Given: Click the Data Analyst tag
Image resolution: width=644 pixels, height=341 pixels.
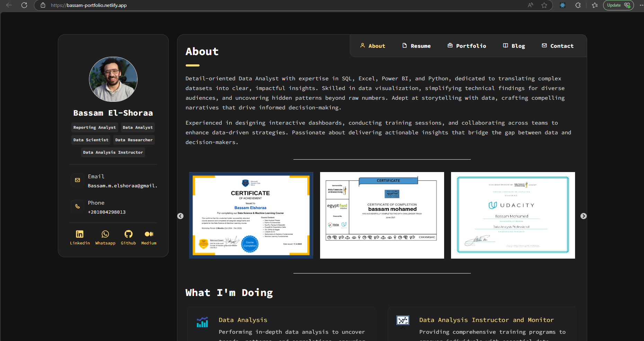Looking at the screenshot, I should click(x=138, y=127).
